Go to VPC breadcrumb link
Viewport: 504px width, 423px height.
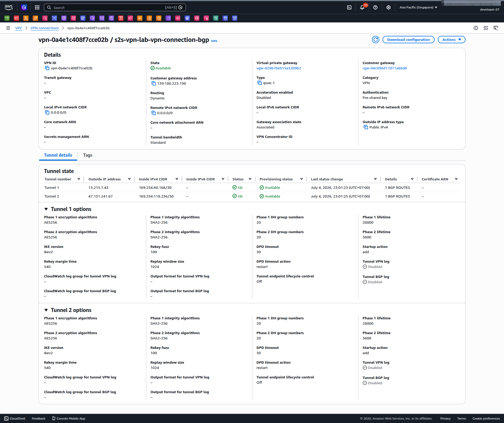click(19, 28)
